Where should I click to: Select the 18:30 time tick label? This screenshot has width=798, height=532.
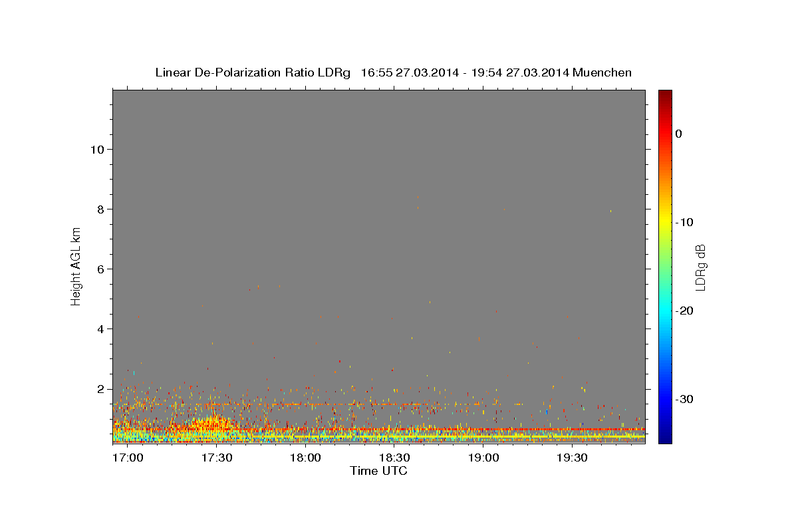[394, 458]
